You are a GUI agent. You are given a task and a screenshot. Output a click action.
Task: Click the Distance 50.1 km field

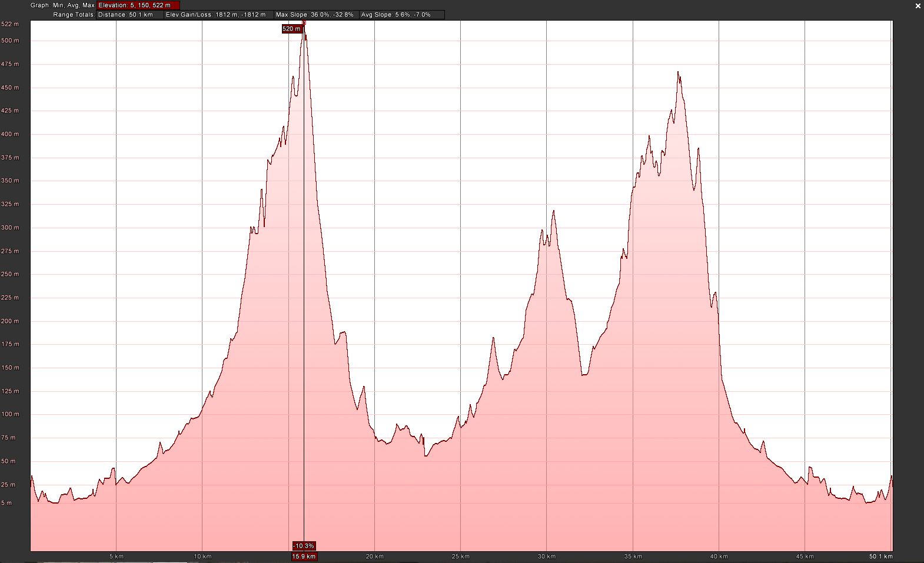[x=129, y=15]
